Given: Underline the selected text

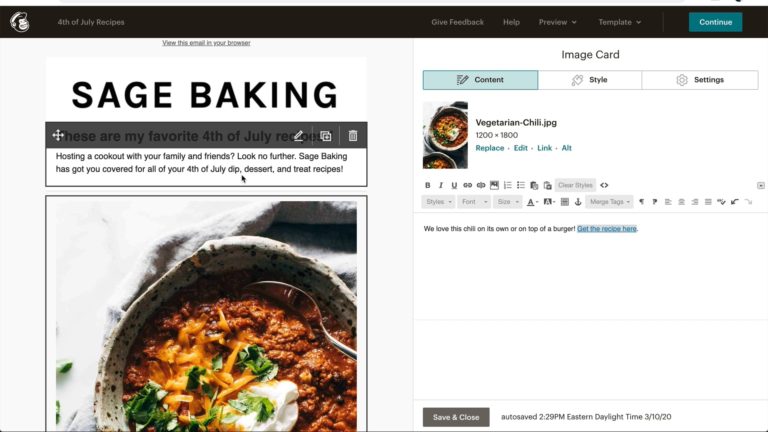Looking at the screenshot, I should click(454, 185).
